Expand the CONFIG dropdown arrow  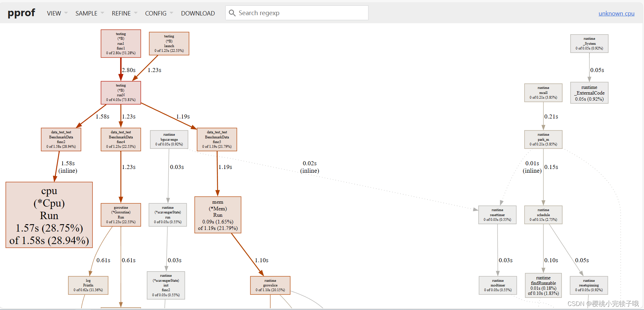(x=171, y=13)
